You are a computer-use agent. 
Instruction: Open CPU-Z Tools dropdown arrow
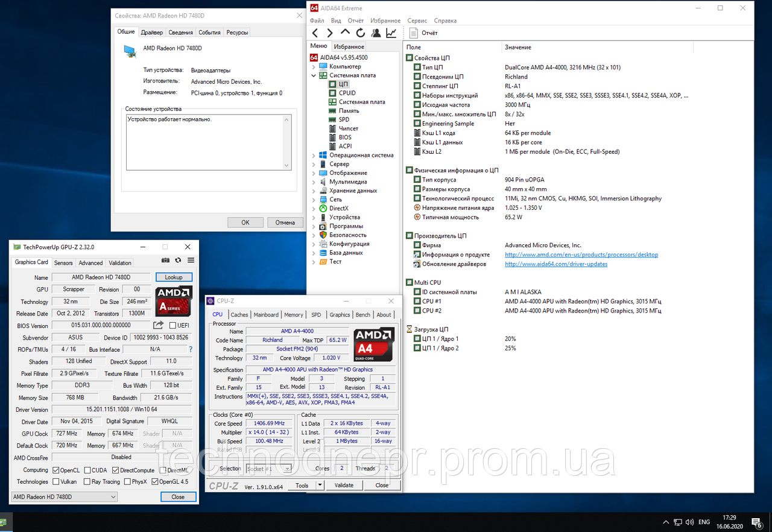[x=320, y=485]
